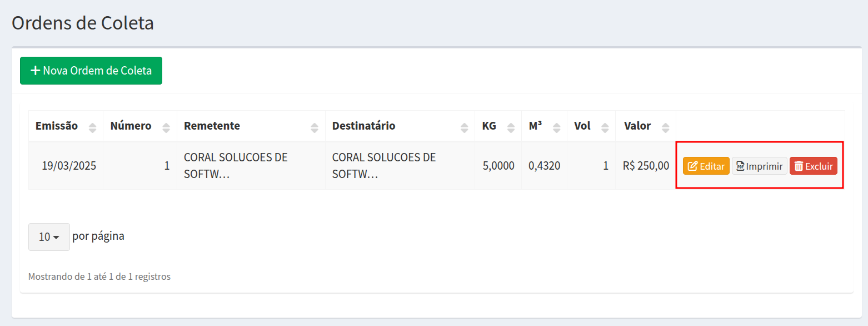Create a Nova Ordem de Coleta
This screenshot has height=326, width=868.
coord(91,71)
